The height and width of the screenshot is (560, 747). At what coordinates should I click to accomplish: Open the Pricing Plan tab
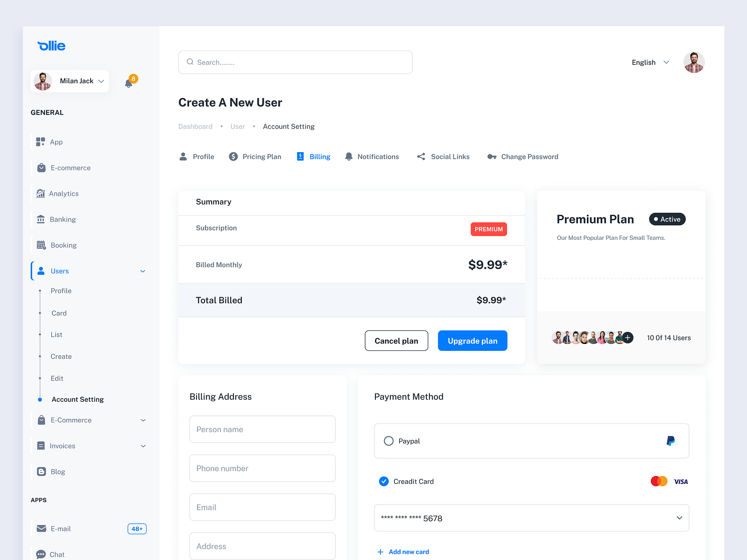[x=261, y=156]
